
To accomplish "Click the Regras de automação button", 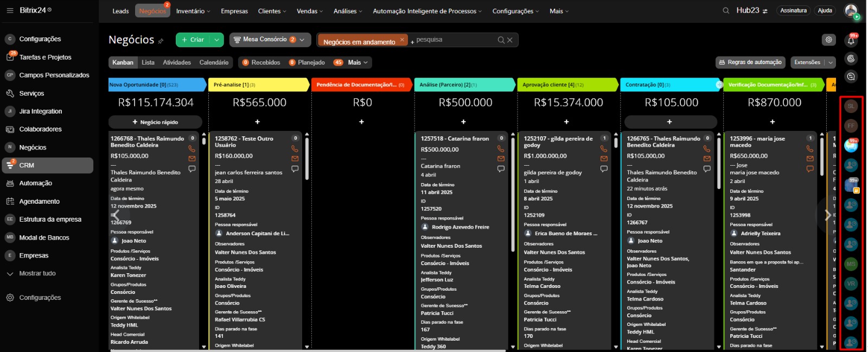I will (750, 62).
